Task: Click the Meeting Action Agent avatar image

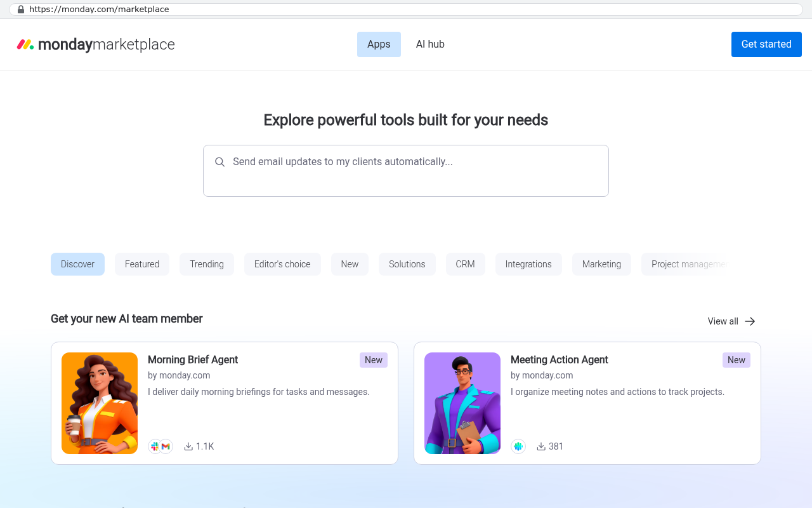Action: [462, 403]
